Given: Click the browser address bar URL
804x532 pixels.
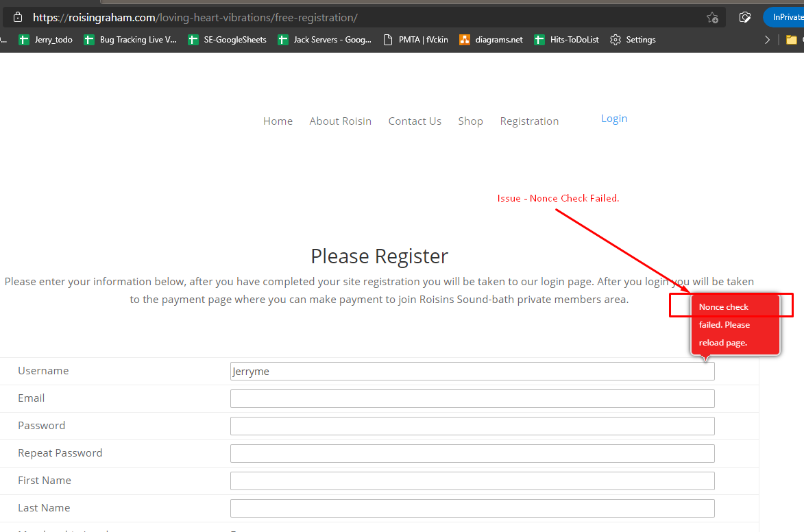Looking at the screenshot, I should tap(195, 17).
